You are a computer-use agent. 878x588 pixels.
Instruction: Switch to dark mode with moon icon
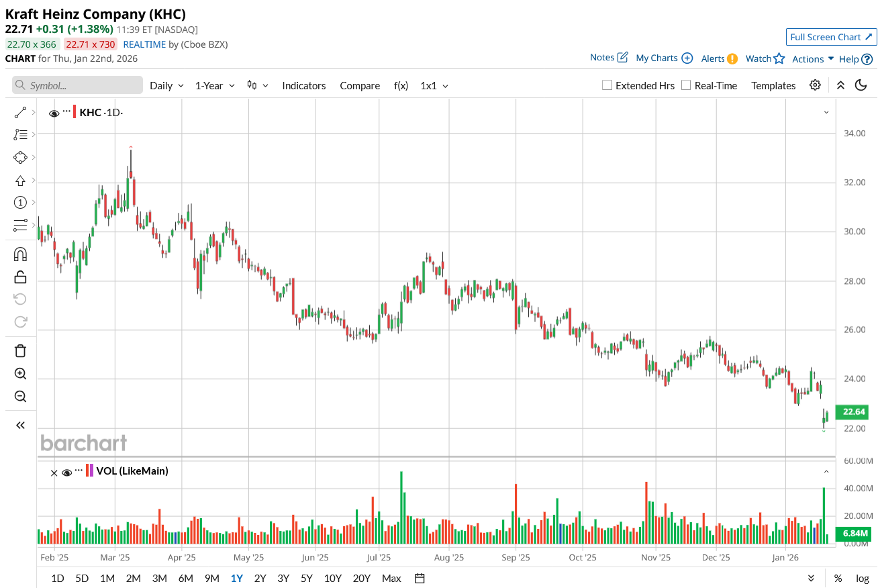pos(861,85)
